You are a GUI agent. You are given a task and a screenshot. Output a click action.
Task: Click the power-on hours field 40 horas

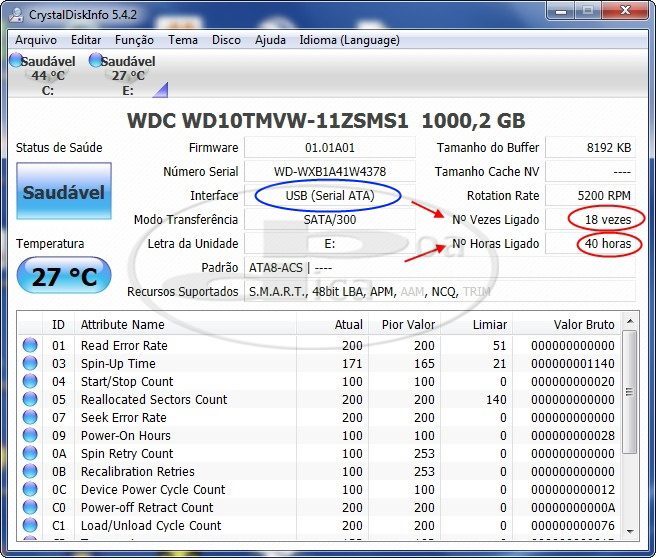591,243
